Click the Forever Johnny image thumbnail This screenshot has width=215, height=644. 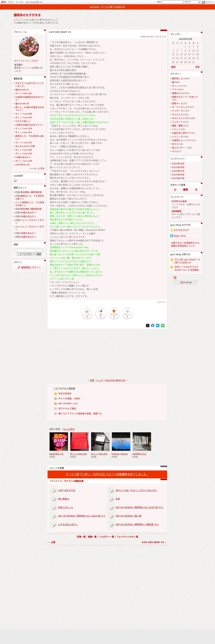pyautogui.click(x=121, y=441)
